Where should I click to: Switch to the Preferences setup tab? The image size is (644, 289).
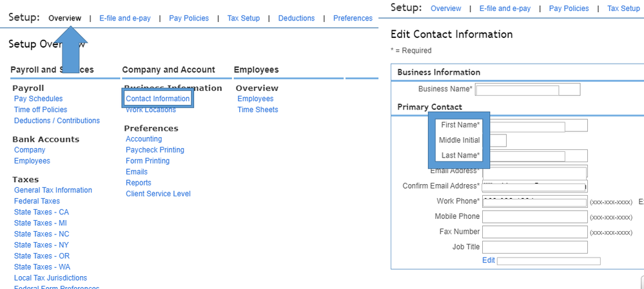tap(353, 18)
